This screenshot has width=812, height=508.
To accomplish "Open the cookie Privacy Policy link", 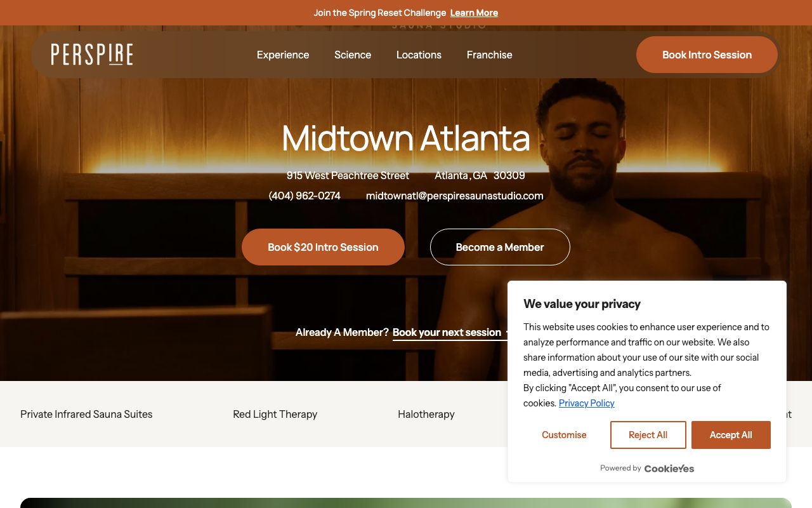I will point(587,403).
